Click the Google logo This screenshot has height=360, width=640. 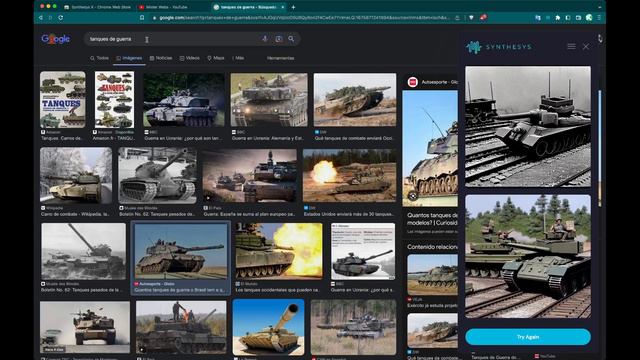click(x=56, y=39)
